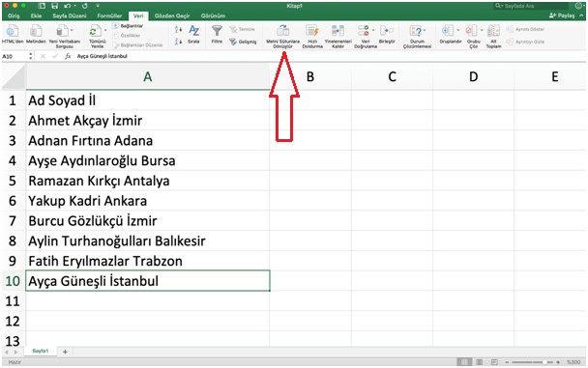588x368 pixels.
Task: Click the fx insert function icon
Action: pyautogui.click(x=68, y=56)
